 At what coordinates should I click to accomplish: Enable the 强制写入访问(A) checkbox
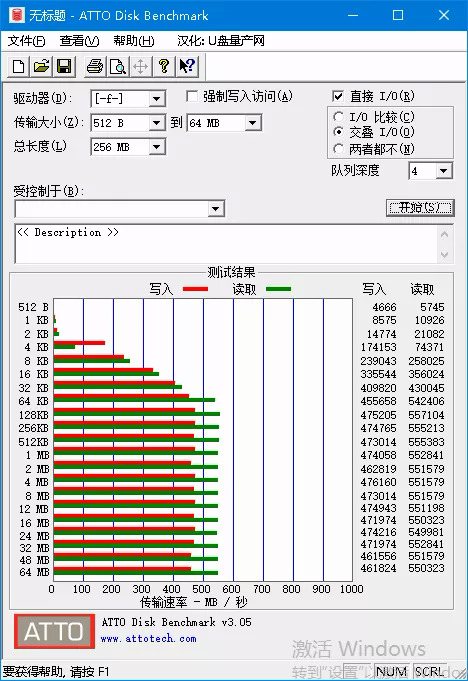click(192, 96)
